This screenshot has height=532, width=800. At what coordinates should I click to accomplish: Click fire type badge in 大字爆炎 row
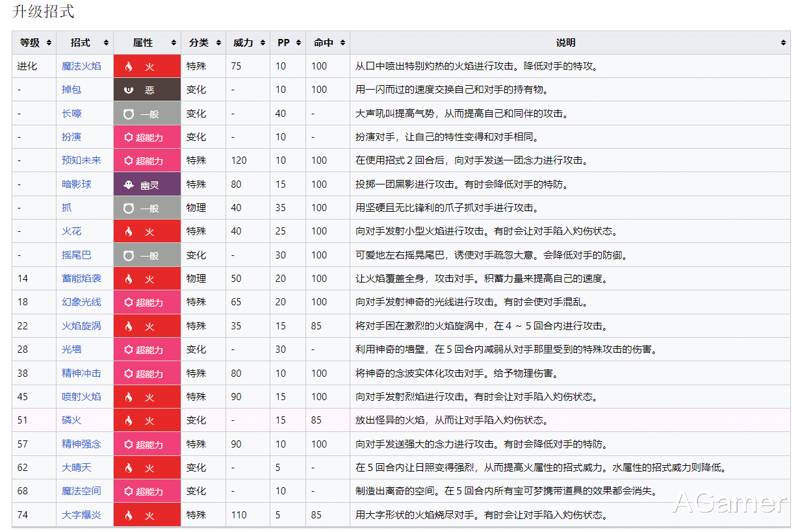[147, 515]
